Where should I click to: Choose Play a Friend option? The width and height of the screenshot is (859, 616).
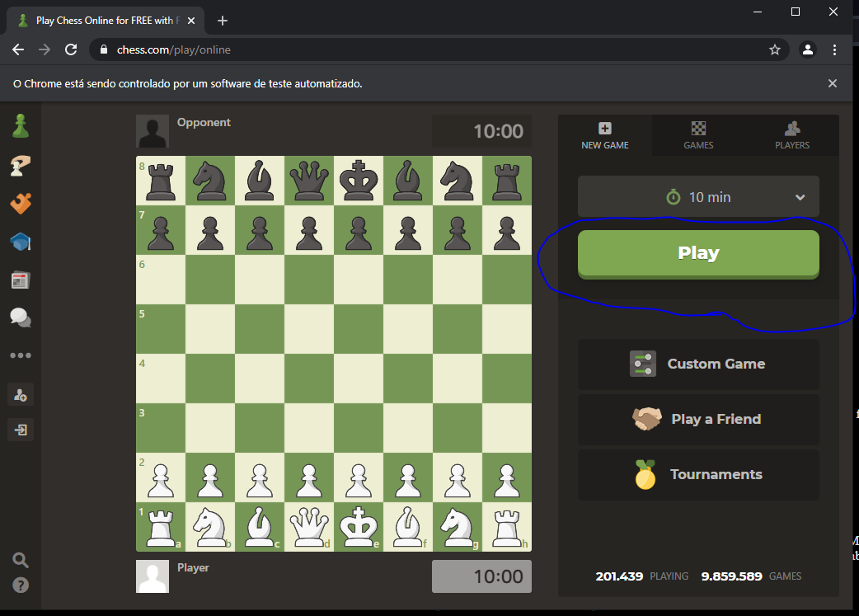[698, 419]
